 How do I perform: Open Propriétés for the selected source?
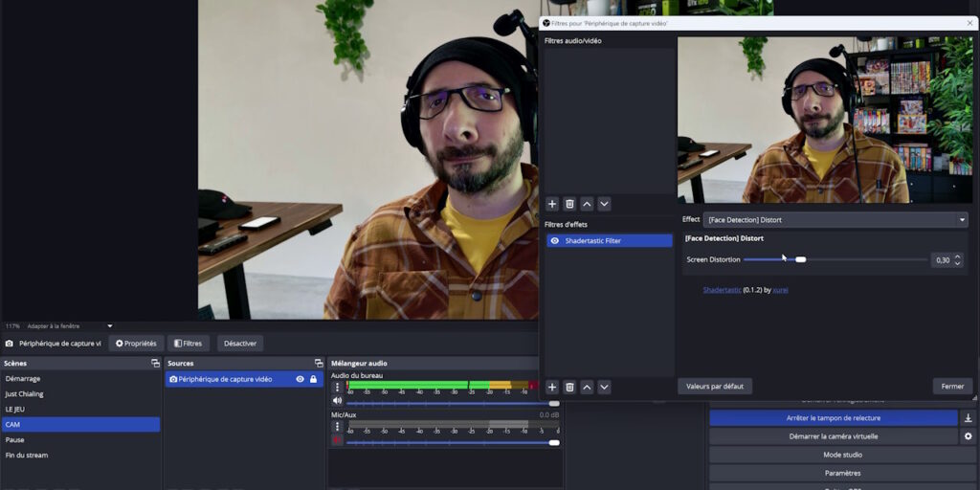[x=136, y=344]
